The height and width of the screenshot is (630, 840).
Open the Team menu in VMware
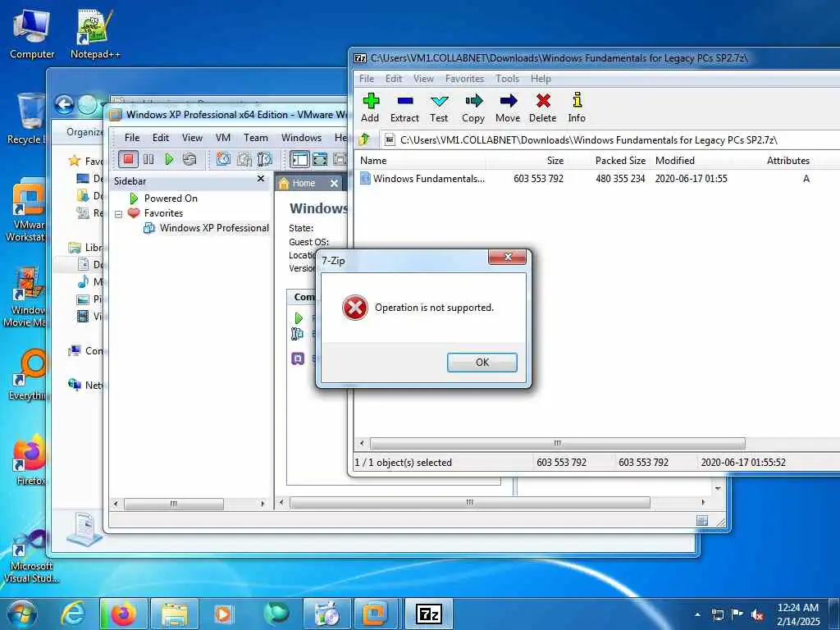[256, 138]
